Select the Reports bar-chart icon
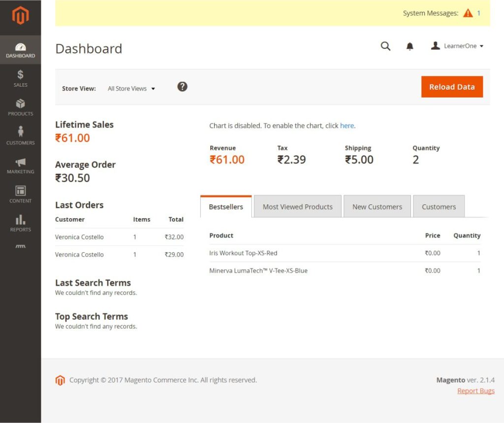This screenshot has width=504, height=423. (20, 224)
